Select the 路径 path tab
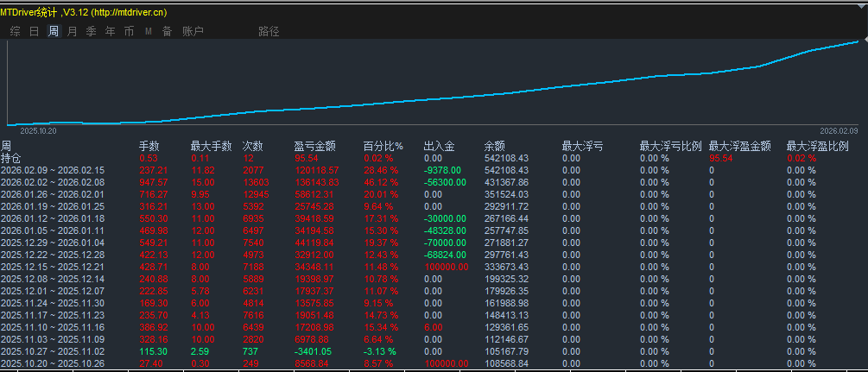This screenshot has width=868, height=372. [269, 32]
